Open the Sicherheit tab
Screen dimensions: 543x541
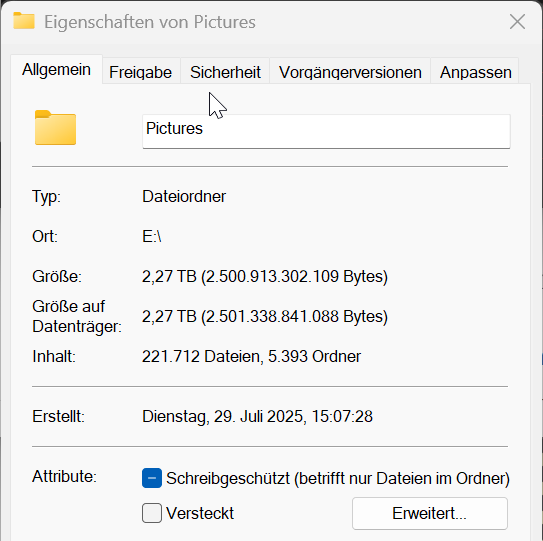[x=225, y=72]
